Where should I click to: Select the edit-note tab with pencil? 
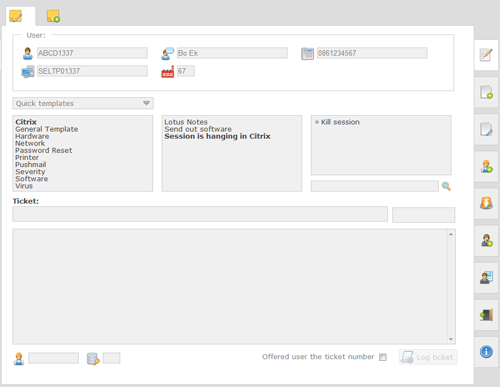tap(16, 16)
